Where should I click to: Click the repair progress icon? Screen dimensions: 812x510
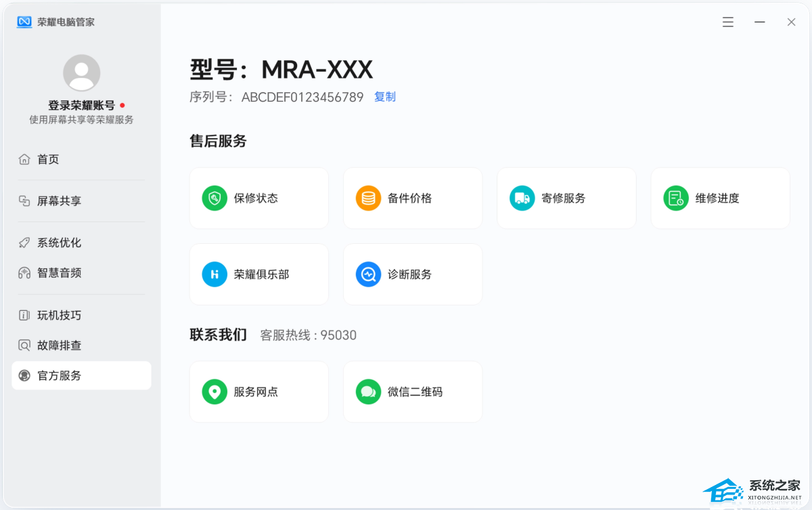click(x=676, y=198)
